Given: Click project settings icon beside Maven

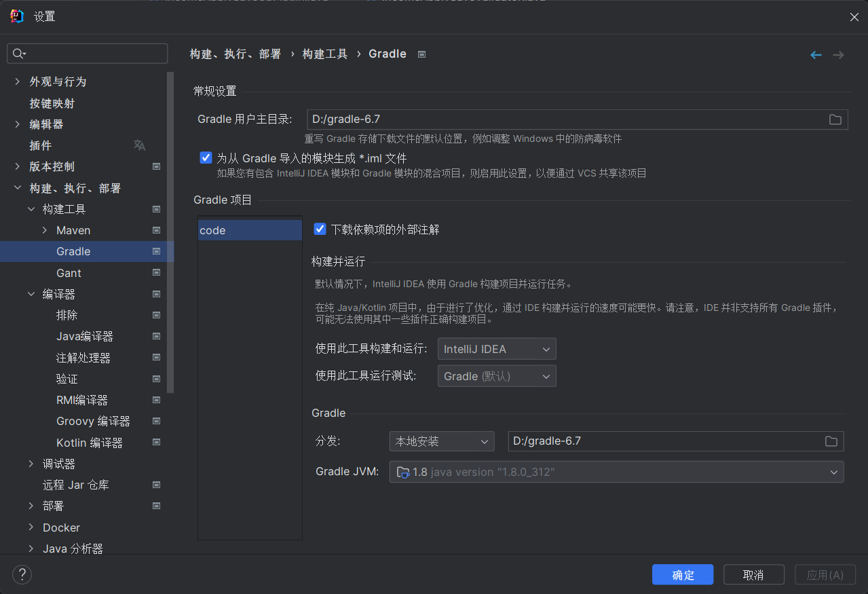Looking at the screenshot, I should [156, 230].
